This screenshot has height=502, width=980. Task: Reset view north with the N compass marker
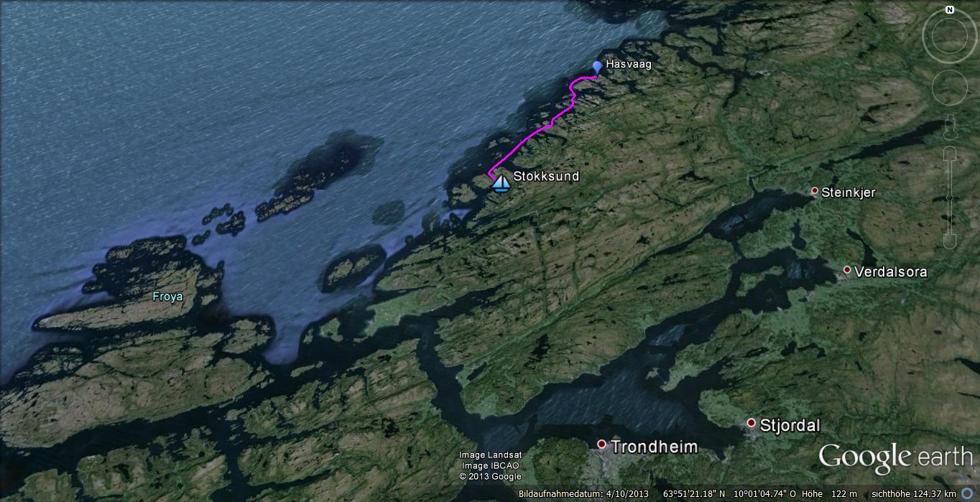click(x=950, y=10)
